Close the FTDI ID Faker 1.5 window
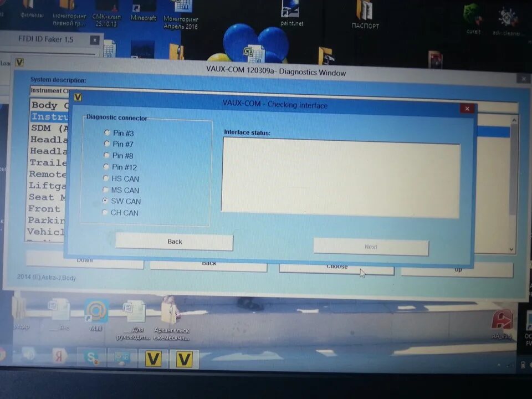The image size is (532, 399). (x=95, y=40)
